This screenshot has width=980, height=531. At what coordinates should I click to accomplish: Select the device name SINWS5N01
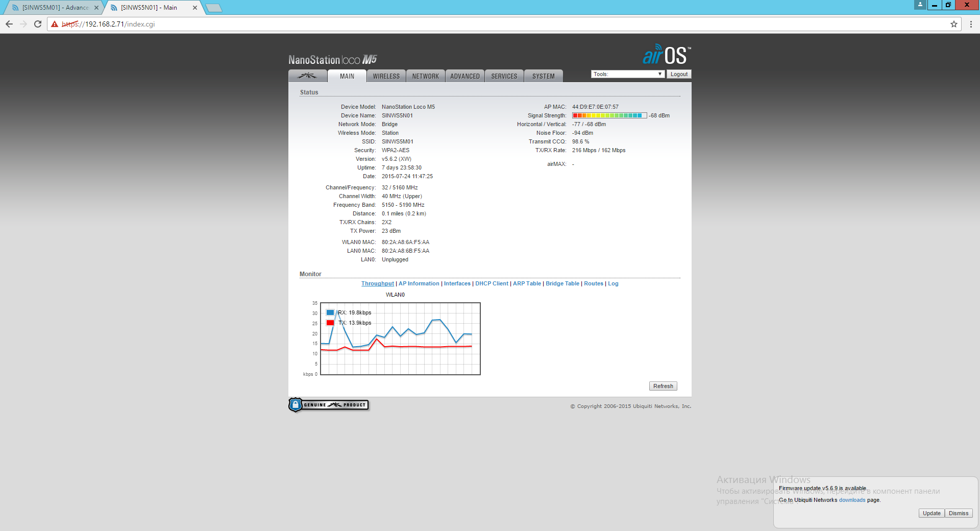tap(397, 115)
